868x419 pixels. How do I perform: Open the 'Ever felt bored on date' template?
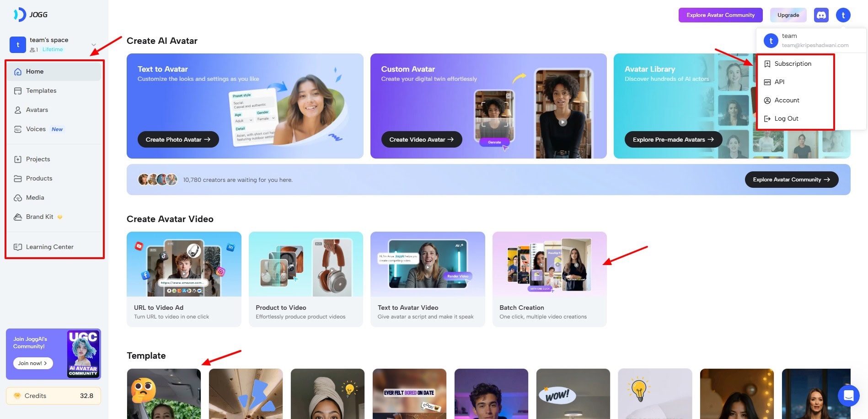(x=409, y=394)
